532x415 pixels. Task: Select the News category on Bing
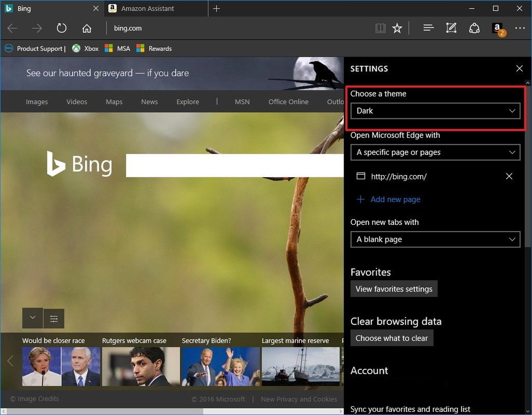(x=149, y=101)
